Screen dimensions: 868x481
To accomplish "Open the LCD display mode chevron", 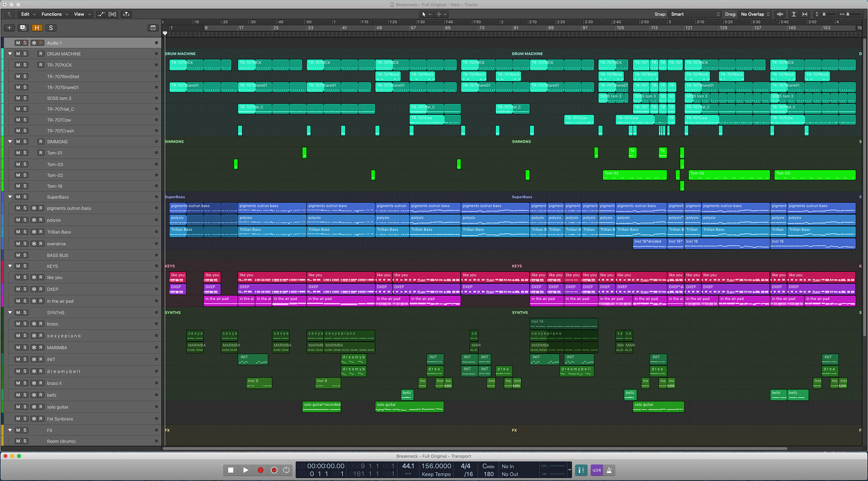I will (x=570, y=470).
